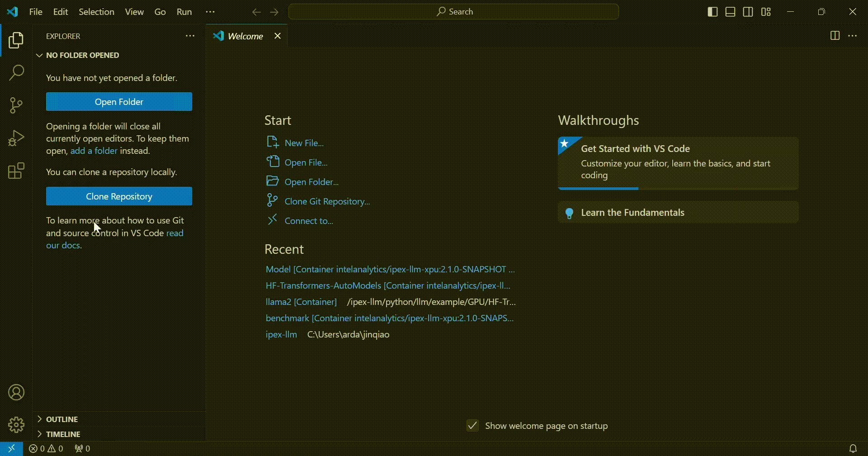Open recent 'llama2 [Container]' entry

coord(301,302)
